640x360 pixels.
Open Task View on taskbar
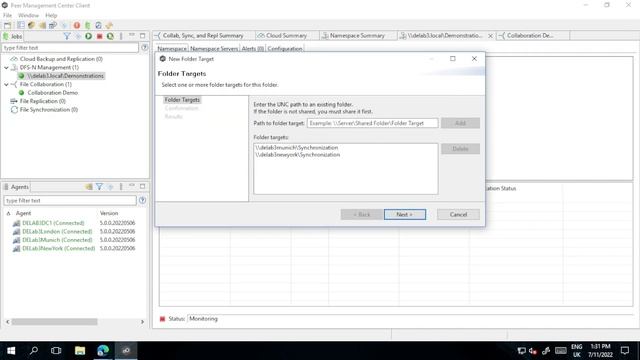point(56,351)
